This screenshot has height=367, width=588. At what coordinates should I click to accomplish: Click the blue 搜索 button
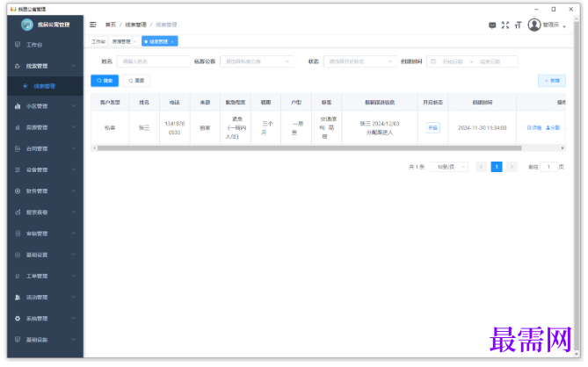pos(105,81)
